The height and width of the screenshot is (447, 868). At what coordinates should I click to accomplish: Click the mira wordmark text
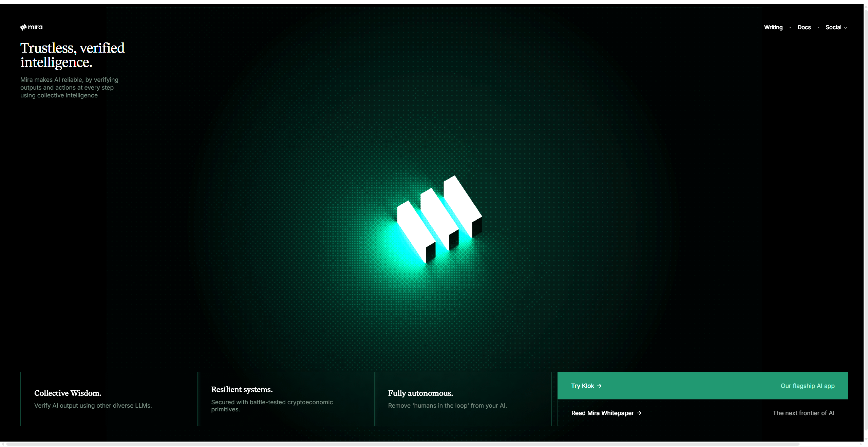[35, 27]
